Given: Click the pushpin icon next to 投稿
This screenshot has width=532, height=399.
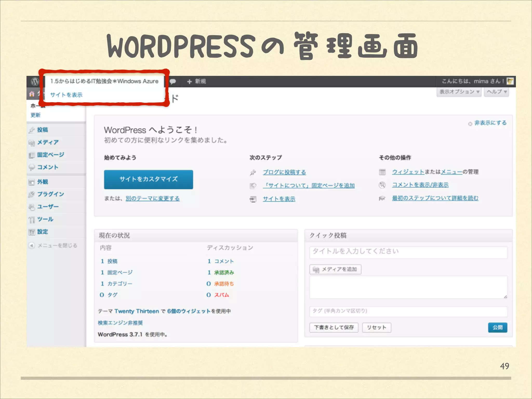Looking at the screenshot, I should coord(32,130).
